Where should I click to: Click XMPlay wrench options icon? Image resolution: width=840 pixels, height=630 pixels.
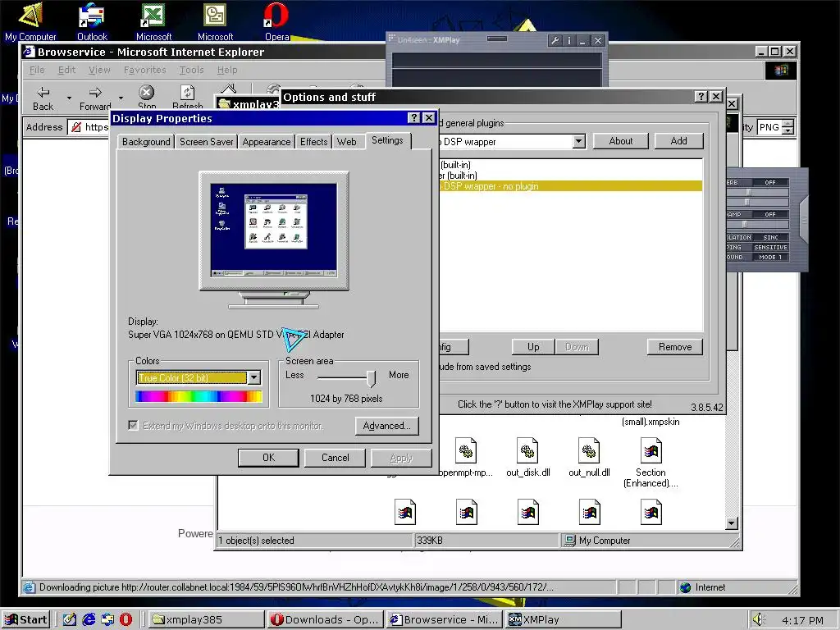point(555,40)
